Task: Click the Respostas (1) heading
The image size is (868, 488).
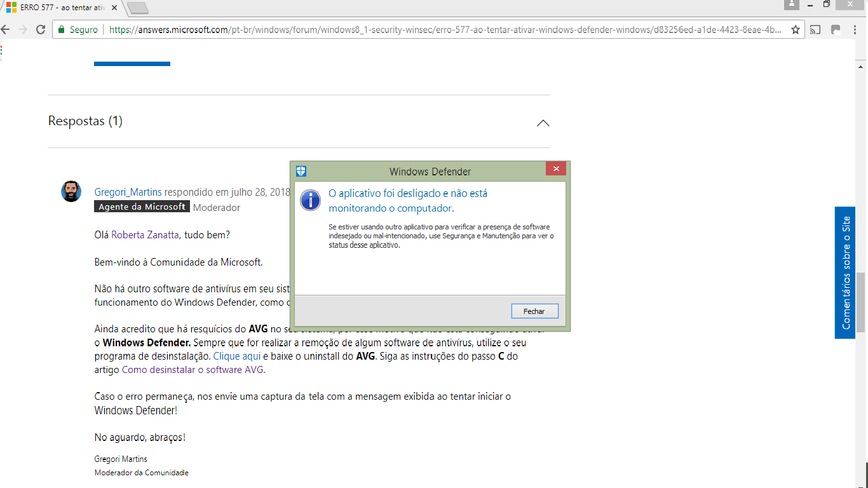Action: point(85,121)
